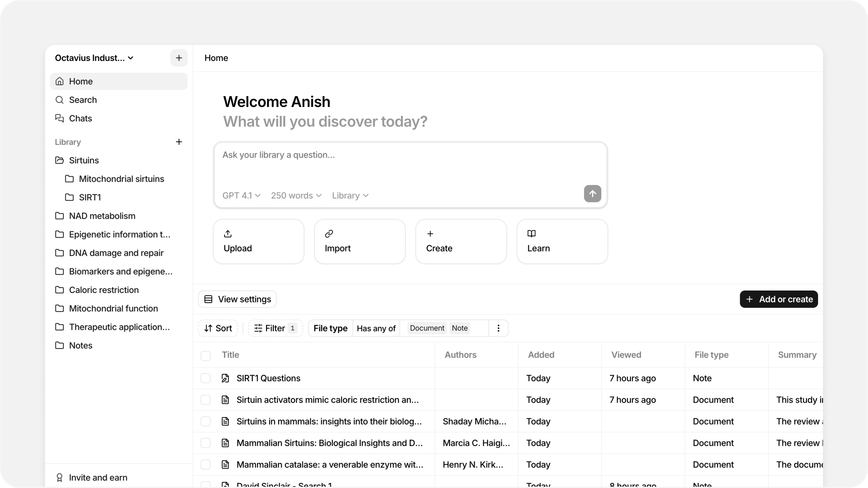Image resolution: width=868 pixels, height=488 pixels.
Task: Click the Filter button
Action: (x=275, y=328)
